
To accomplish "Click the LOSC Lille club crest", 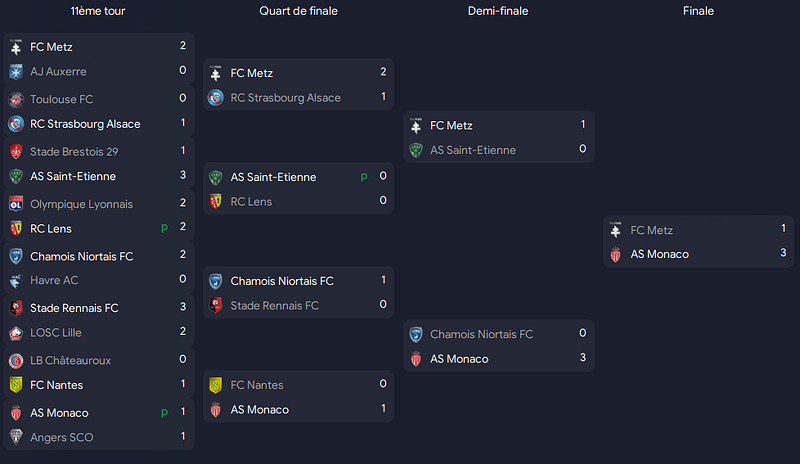I will (x=16, y=333).
